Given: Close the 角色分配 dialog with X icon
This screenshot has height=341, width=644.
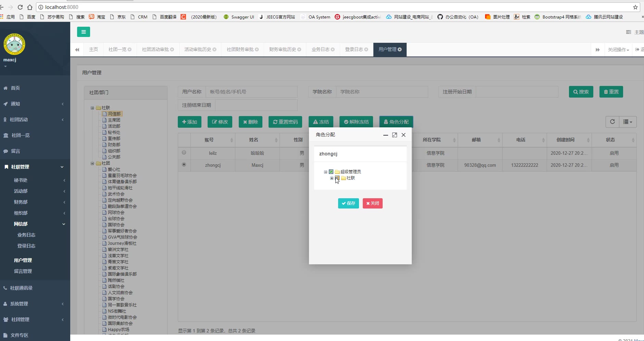Looking at the screenshot, I should coord(404,135).
